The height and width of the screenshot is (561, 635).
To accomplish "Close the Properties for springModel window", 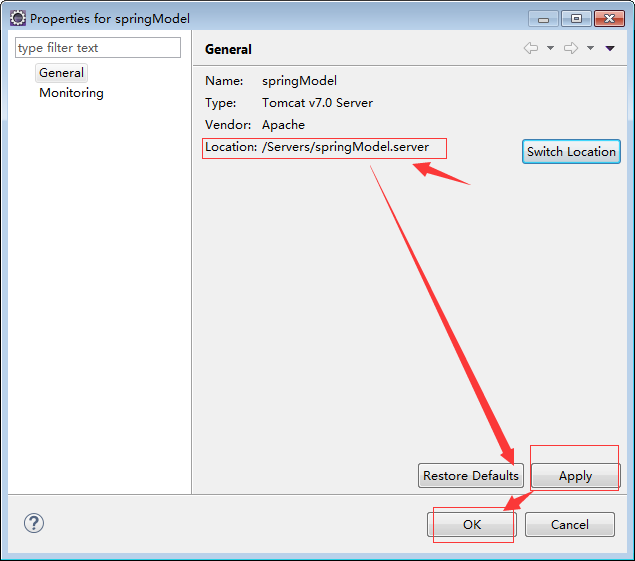I will pyautogui.click(x=609, y=19).
